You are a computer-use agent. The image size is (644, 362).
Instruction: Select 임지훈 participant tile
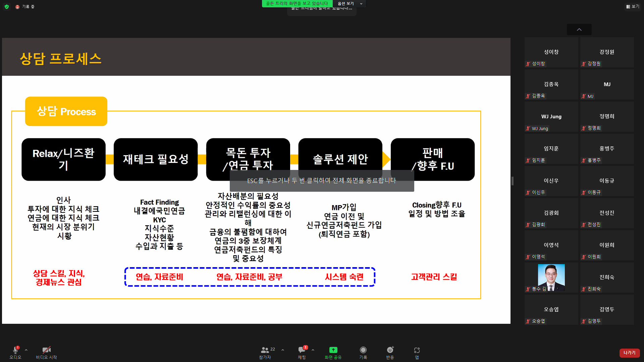point(551,149)
